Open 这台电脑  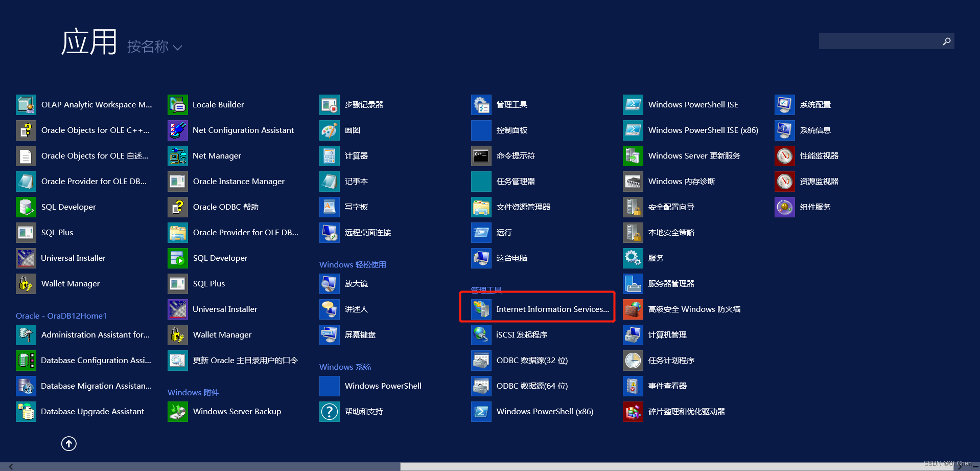pos(500,258)
